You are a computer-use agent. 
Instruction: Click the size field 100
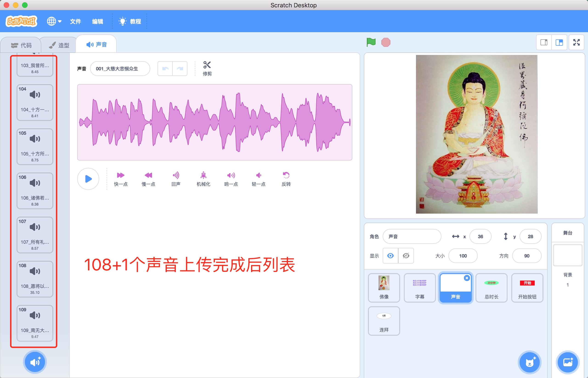(x=463, y=256)
